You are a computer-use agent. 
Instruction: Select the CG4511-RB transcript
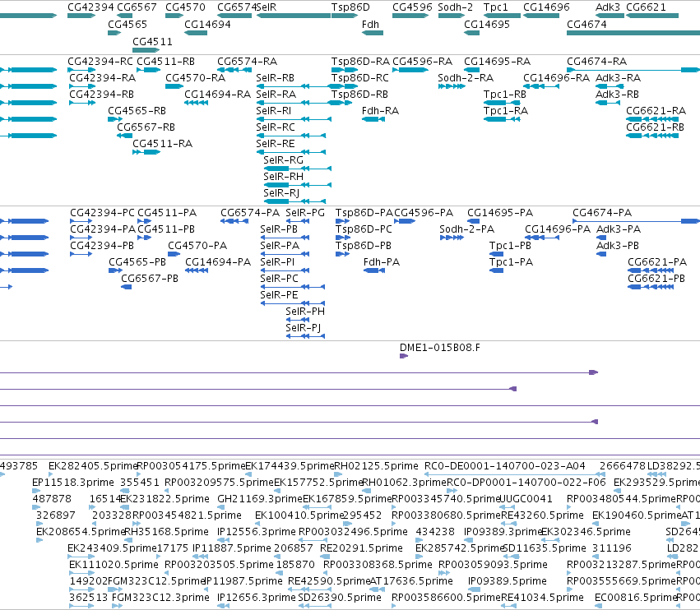point(149,70)
